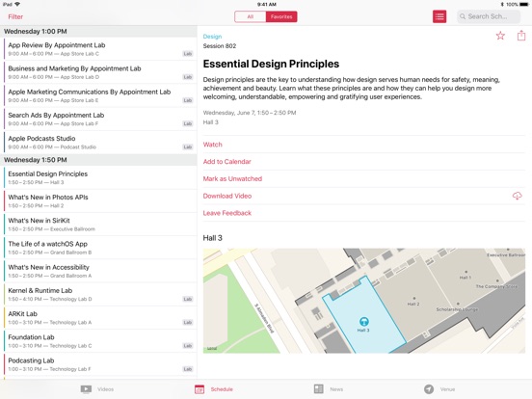
Task: Select Kernel & Runtime Lab
Action: 98,295
